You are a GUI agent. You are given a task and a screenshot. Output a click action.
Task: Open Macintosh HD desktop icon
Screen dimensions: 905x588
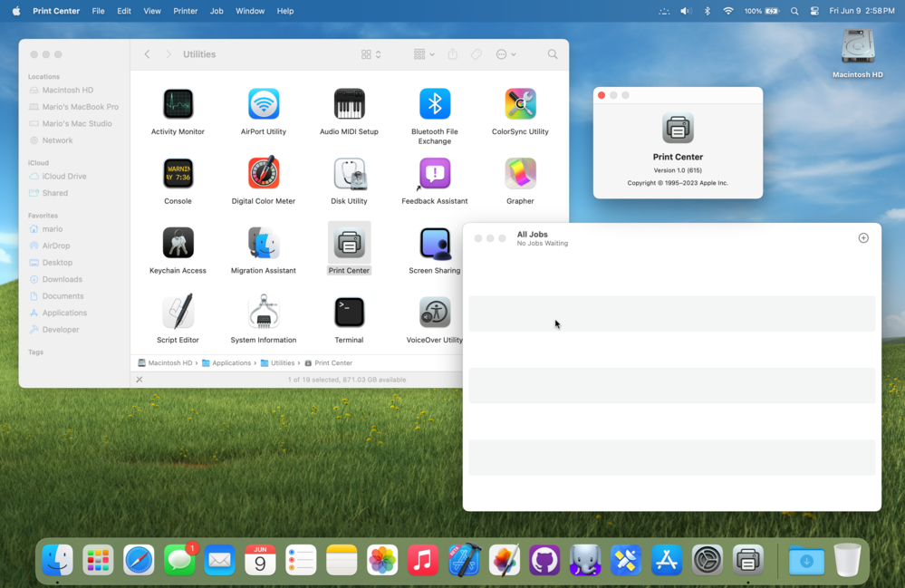tap(858, 46)
